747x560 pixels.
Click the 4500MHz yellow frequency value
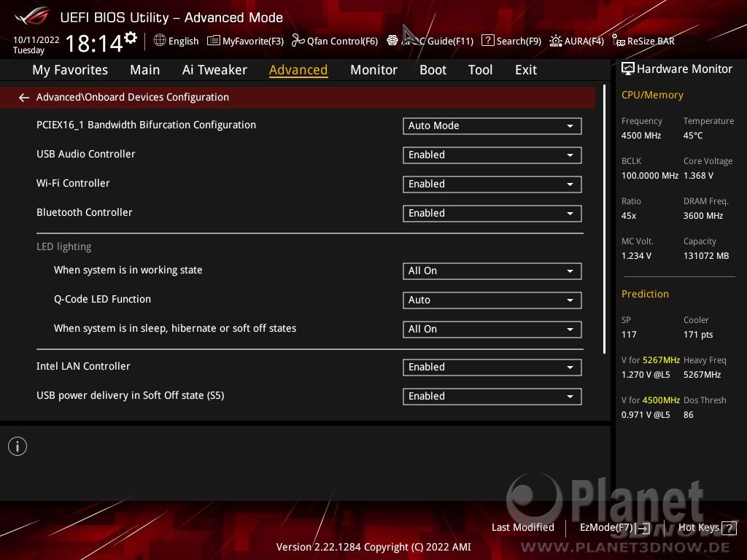click(661, 400)
